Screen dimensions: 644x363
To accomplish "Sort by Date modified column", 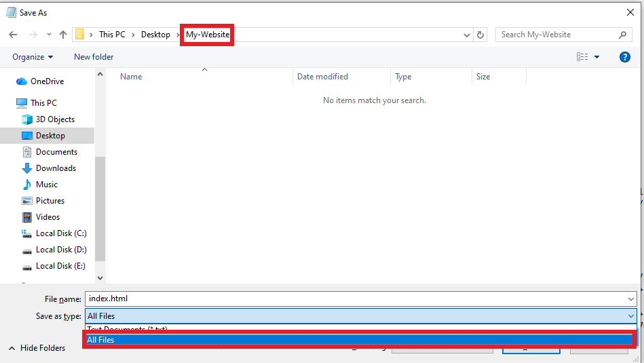I will 322,77.
